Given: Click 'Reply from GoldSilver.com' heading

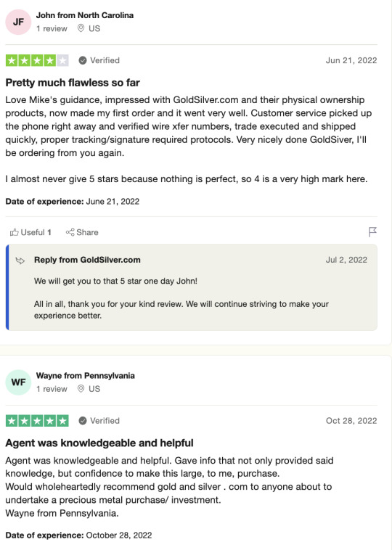Looking at the screenshot, I should click(87, 260).
